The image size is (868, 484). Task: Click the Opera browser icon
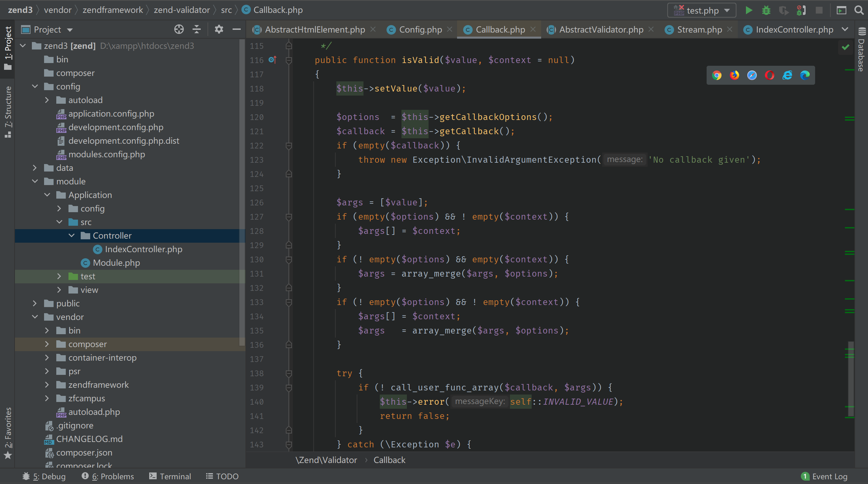tap(769, 75)
